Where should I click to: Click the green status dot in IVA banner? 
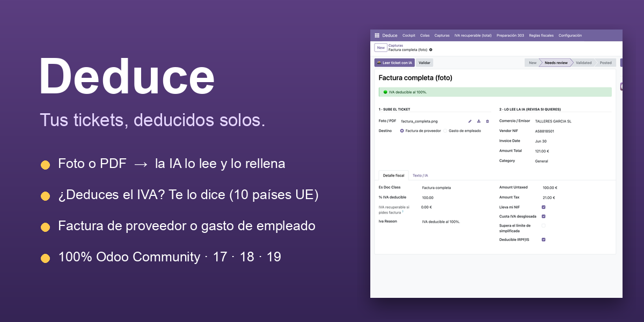tap(385, 92)
